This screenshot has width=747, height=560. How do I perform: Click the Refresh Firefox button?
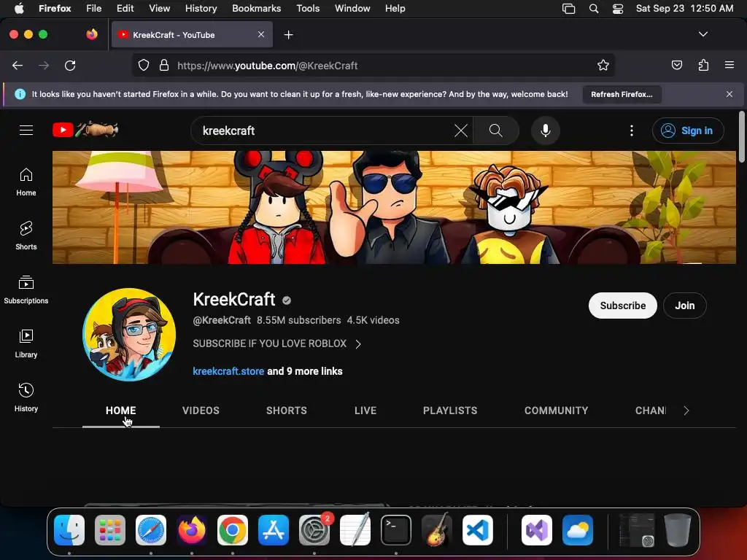pos(622,94)
